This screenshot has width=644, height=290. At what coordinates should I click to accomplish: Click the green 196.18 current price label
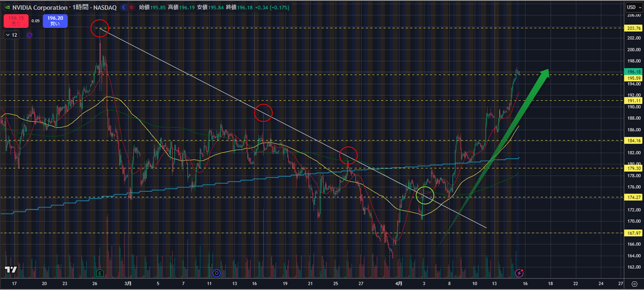point(633,72)
